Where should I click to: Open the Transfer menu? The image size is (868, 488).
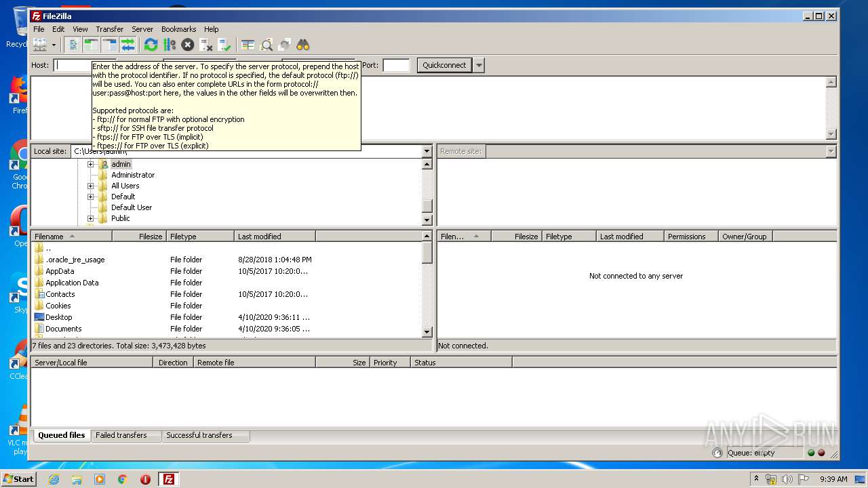109,29
